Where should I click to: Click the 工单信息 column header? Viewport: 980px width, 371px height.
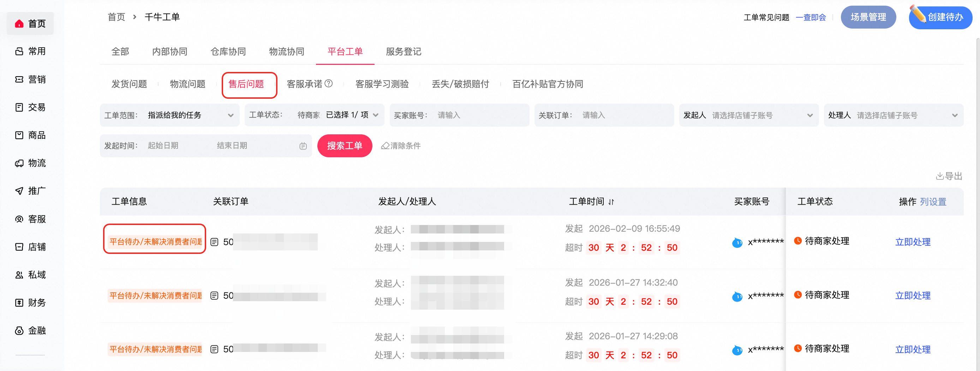pyautogui.click(x=129, y=201)
